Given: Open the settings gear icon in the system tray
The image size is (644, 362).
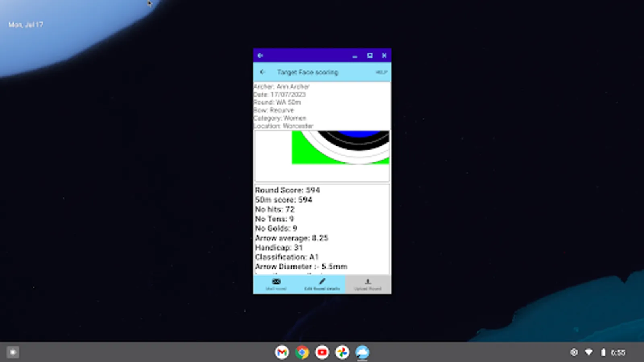Looking at the screenshot, I should coord(574,352).
